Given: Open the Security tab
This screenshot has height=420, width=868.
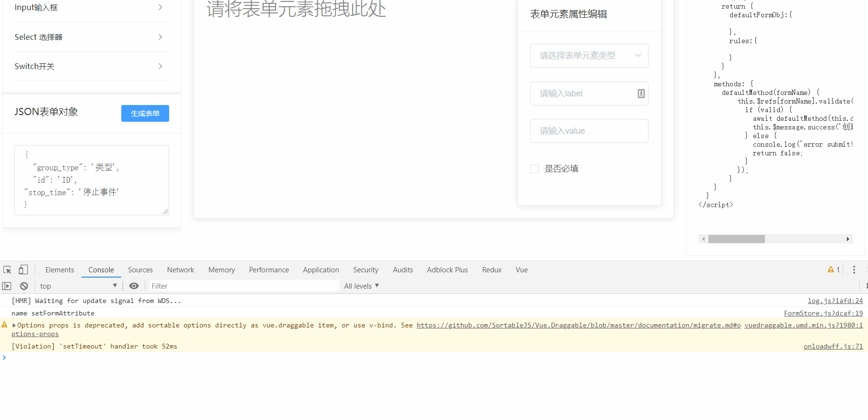Looking at the screenshot, I should tap(366, 270).
